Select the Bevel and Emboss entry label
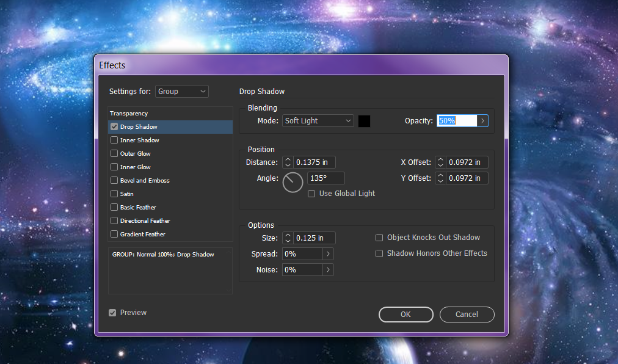The image size is (618, 364). point(145,180)
